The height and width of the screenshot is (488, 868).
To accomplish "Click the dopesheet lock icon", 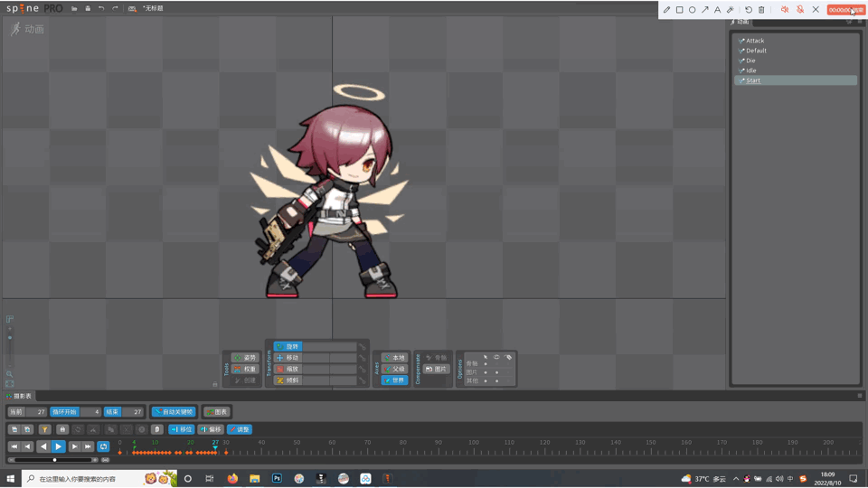I will (x=62, y=429).
